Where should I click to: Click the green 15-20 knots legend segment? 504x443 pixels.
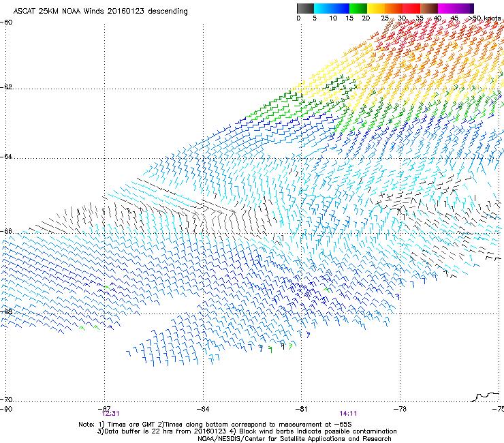(x=358, y=8)
